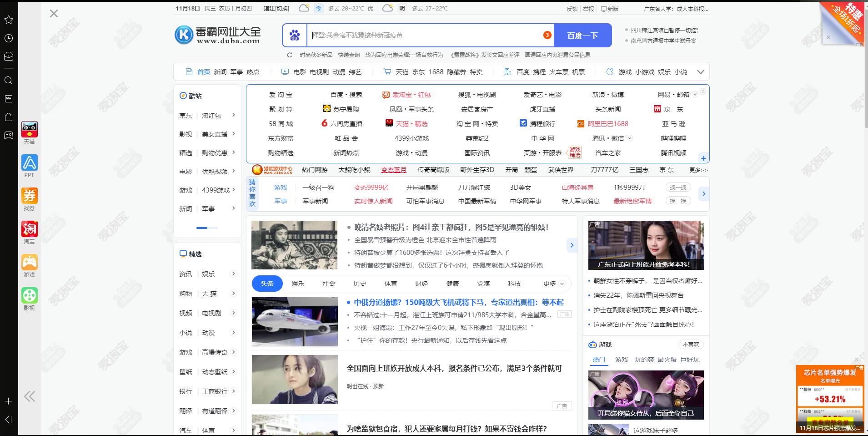The width and height of the screenshot is (868, 436).
Task: Open the 影视 video app icon
Action: (x=30, y=296)
